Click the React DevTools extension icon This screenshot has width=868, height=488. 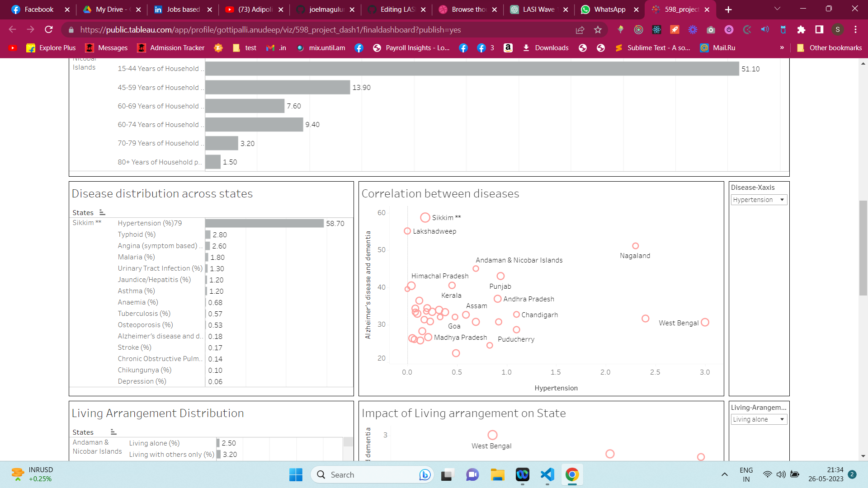[657, 30]
